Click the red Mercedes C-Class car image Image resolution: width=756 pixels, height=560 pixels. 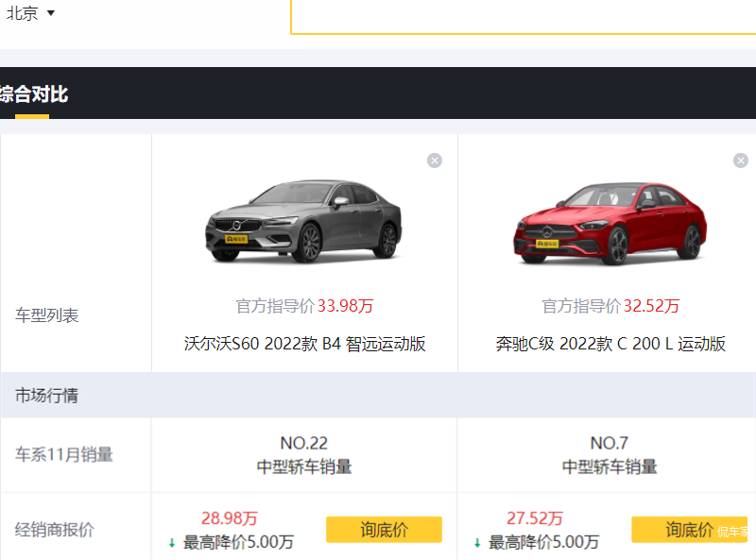click(610, 223)
